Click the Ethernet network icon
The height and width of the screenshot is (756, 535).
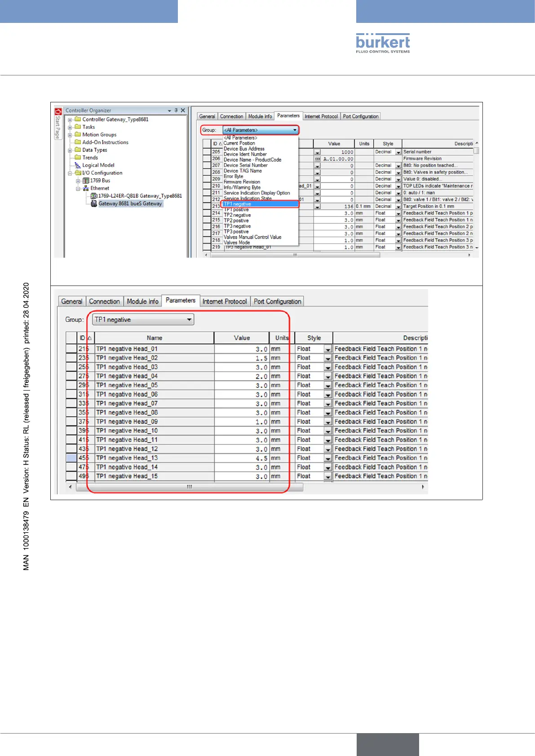click(86, 188)
